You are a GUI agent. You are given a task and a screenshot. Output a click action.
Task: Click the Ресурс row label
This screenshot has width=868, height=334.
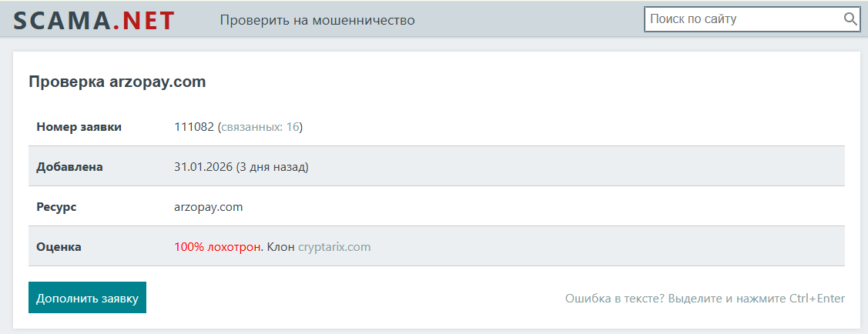coord(56,207)
